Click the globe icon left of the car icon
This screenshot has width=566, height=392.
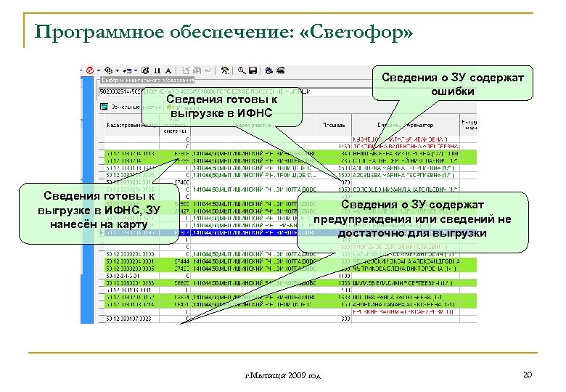coord(269,70)
